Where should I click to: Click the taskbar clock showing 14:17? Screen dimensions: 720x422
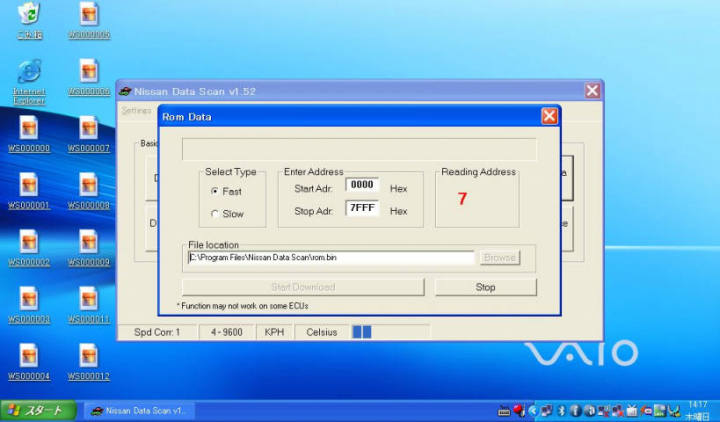(x=698, y=405)
